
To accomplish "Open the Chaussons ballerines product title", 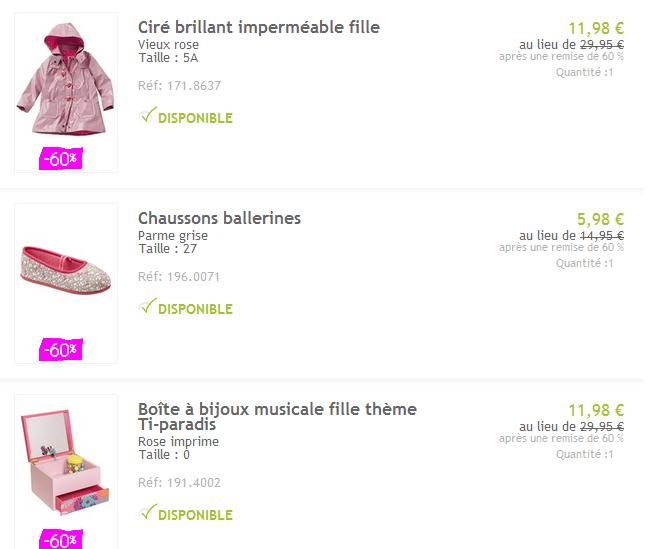I will click(219, 218).
